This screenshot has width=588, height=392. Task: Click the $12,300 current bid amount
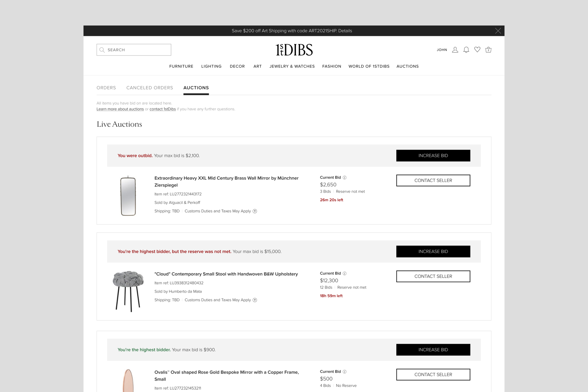click(x=329, y=281)
